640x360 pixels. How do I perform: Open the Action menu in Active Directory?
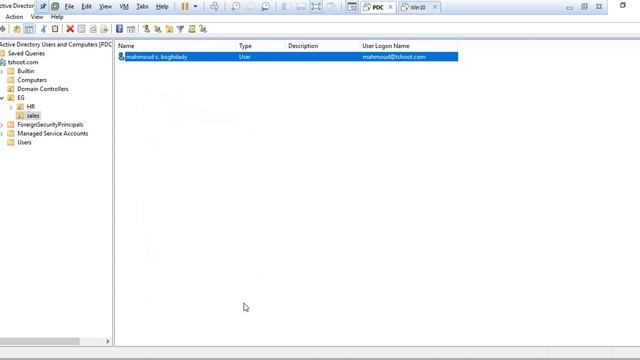(x=14, y=17)
